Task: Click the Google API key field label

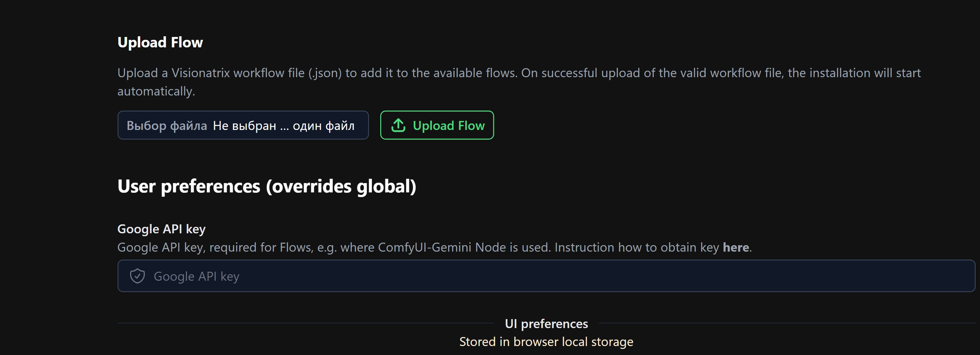Action: point(161,229)
